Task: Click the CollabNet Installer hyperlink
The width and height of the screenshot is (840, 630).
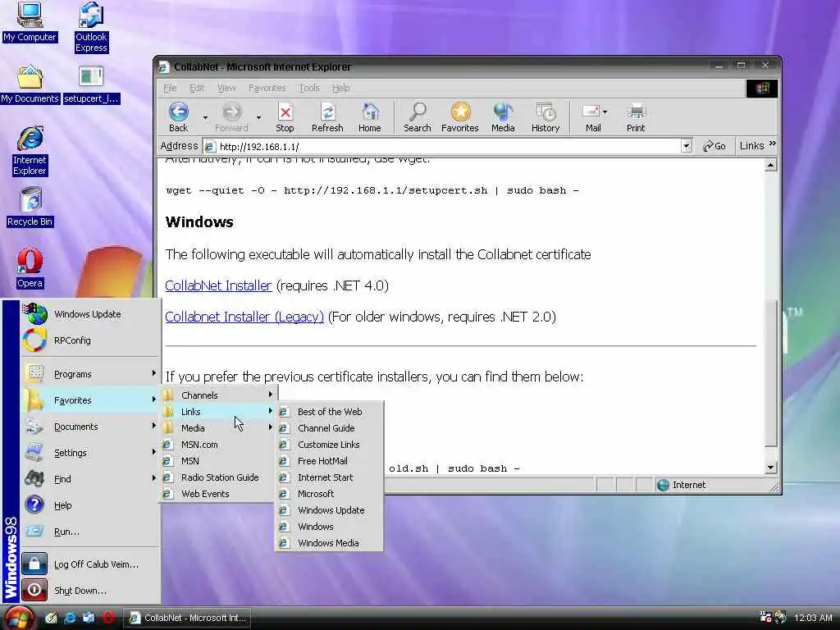Action: 218,285
